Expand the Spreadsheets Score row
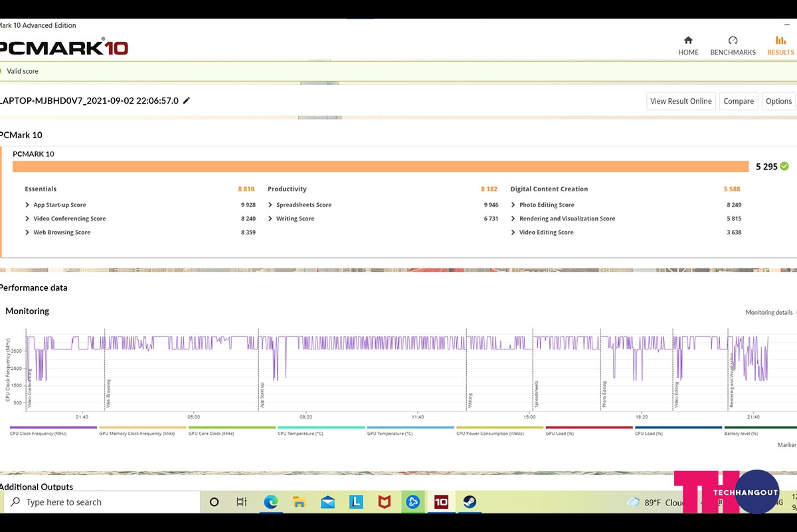 [270, 205]
